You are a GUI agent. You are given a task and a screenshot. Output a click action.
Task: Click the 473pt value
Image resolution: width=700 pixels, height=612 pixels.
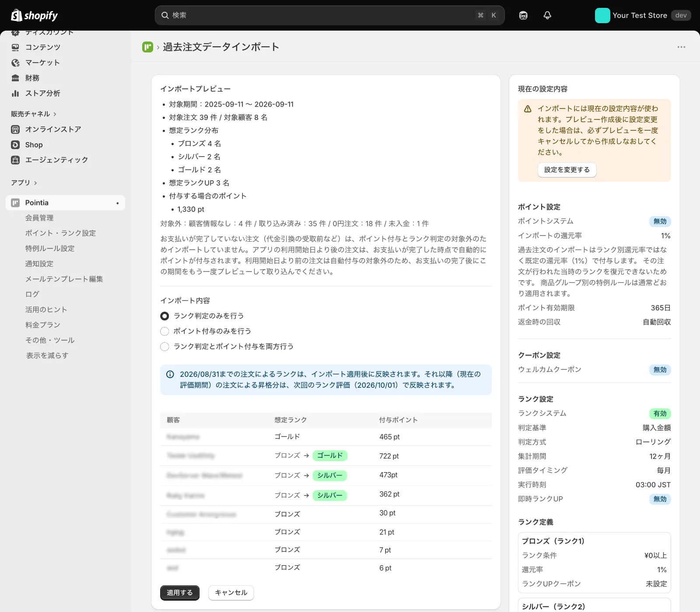coord(388,475)
